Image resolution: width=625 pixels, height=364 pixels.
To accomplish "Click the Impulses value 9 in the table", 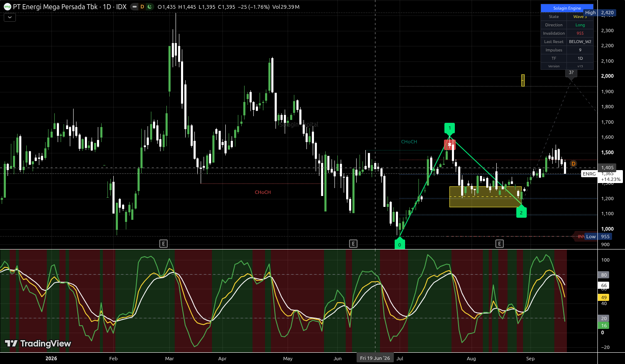I will coord(580,50).
